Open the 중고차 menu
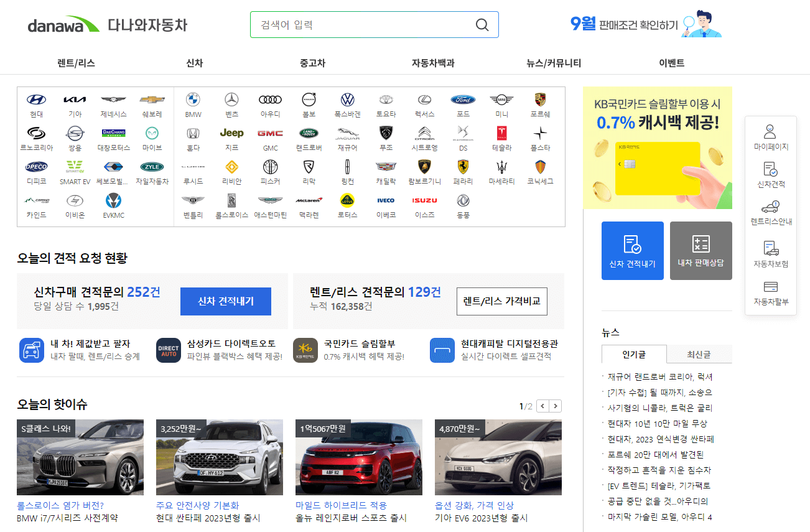This screenshot has height=532, width=810. click(x=312, y=63)
